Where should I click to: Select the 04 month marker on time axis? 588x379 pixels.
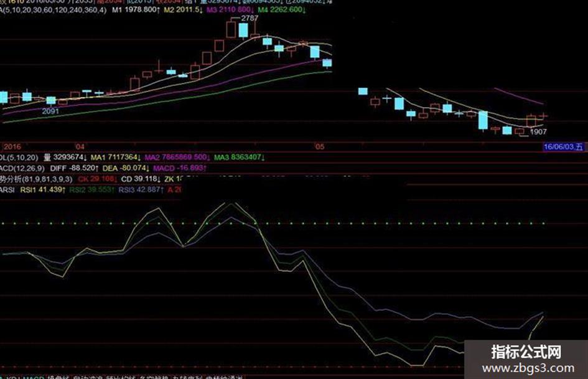80,146
